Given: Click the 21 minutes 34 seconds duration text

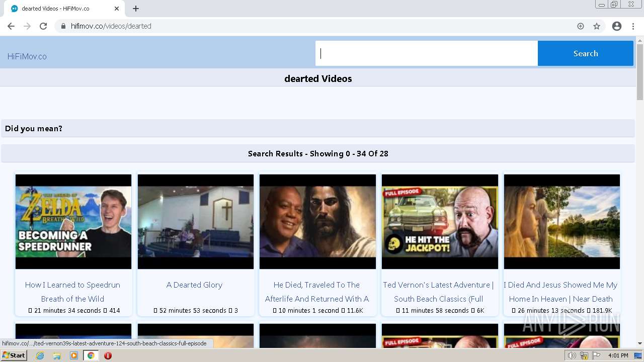Looking at the screenshot, I should pyautogui.click(x=67, y=311).
